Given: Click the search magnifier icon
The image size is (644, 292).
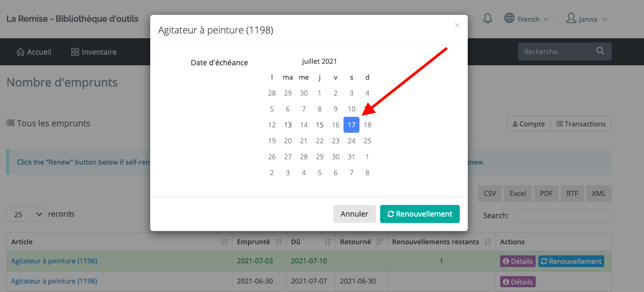Looking at the screenshot, I should click(x=600, y=51).
